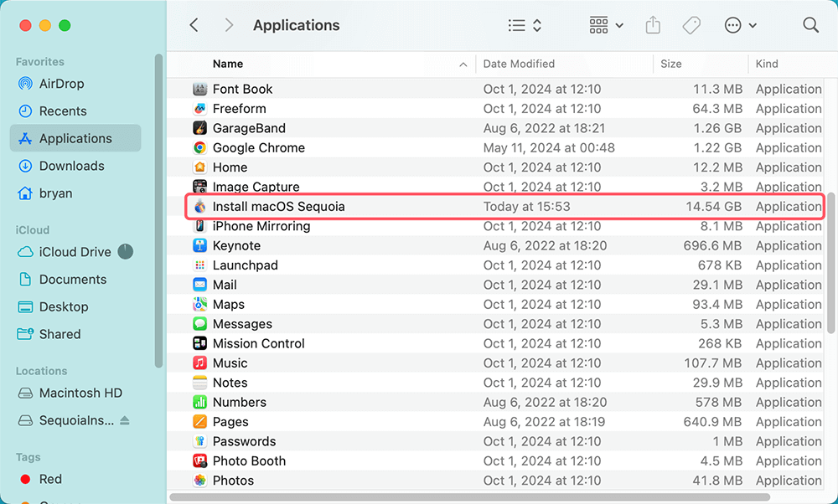Click the Tags toolbar icon
Image resolution: width=838 pixels, height=504 pixels.
[691, 24]
